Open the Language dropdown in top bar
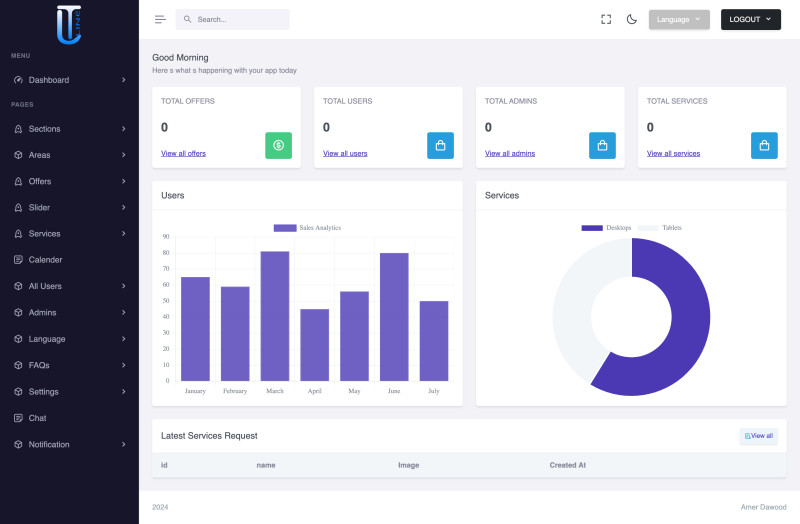800x524 pixels. pos(679,19)
